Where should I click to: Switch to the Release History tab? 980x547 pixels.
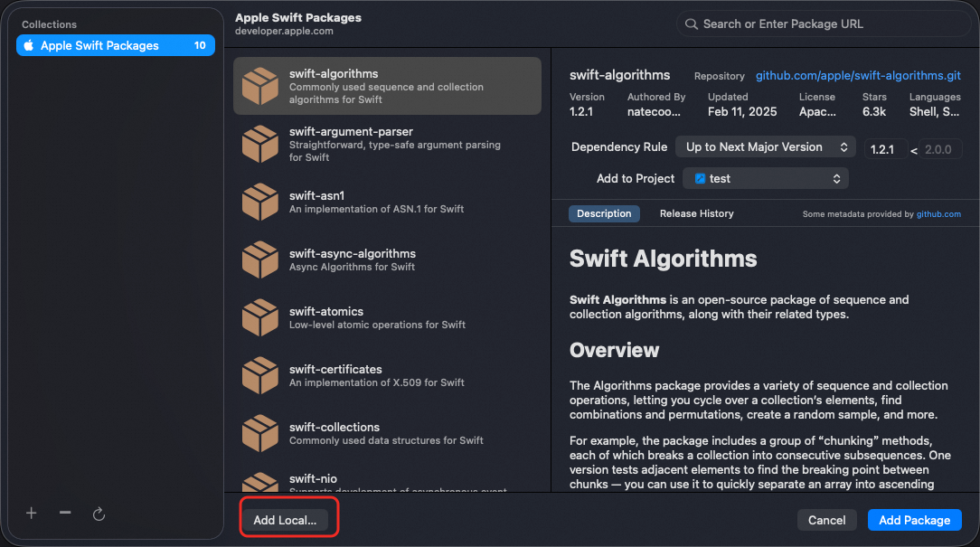coord(696,213)
